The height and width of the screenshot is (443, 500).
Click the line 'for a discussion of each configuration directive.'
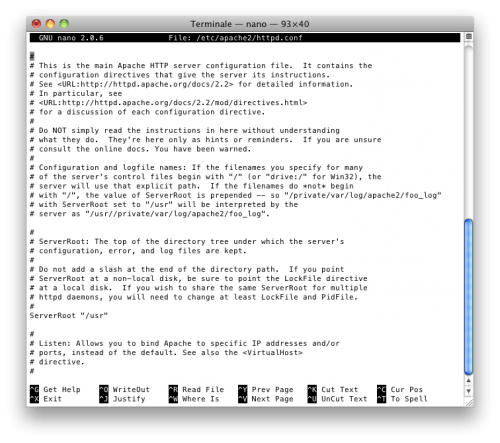[147, 112]
